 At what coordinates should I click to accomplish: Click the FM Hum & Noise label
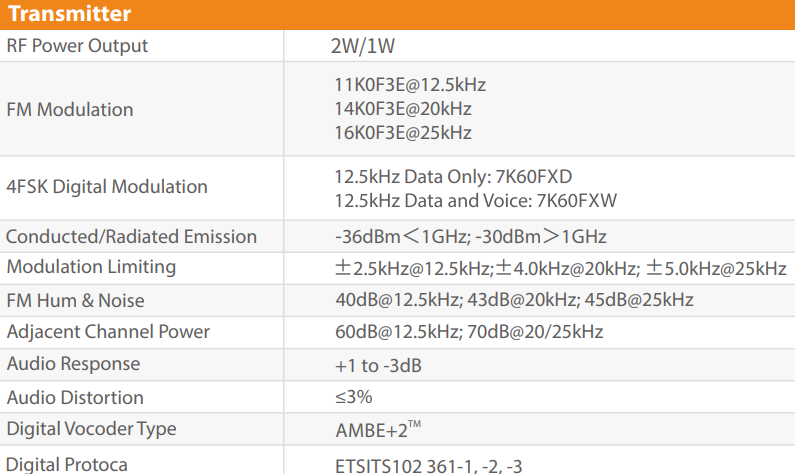[x=75, y=300]
